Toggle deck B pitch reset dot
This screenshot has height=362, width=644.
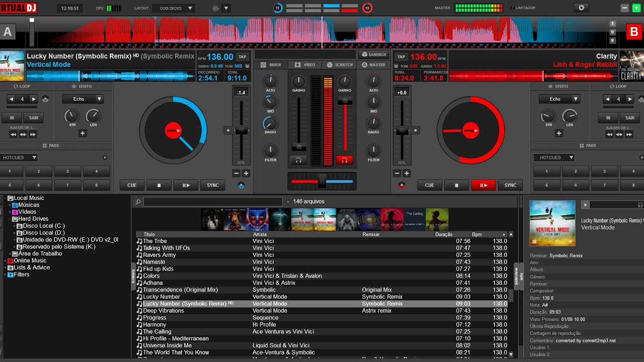pos(416,130)
